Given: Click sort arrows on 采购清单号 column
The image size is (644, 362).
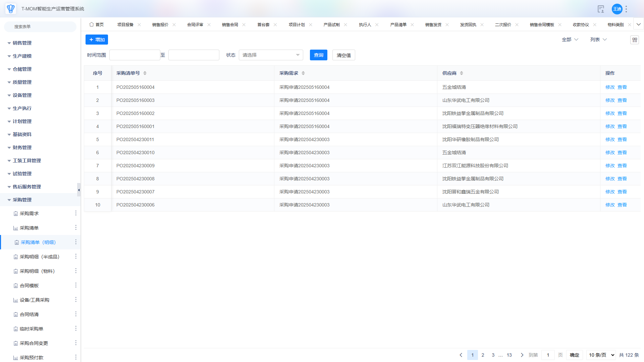Looking at the screenshot, I should [x=145, y=73].
